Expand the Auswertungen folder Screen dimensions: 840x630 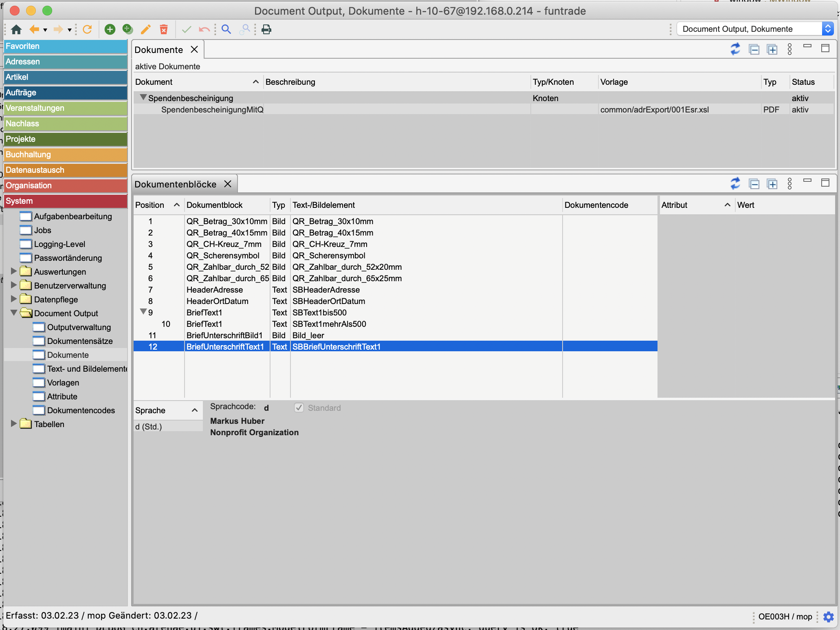(x=14, y=271)
